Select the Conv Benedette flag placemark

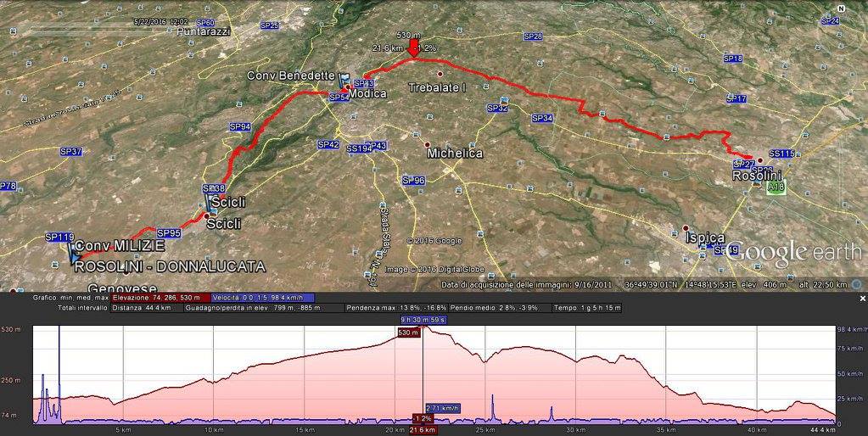tap(343, 78)
